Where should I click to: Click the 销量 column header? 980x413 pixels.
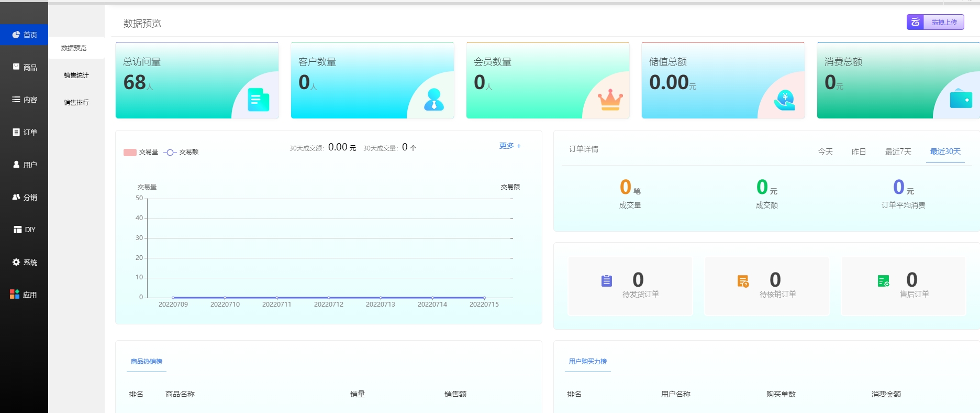point(358,394)
